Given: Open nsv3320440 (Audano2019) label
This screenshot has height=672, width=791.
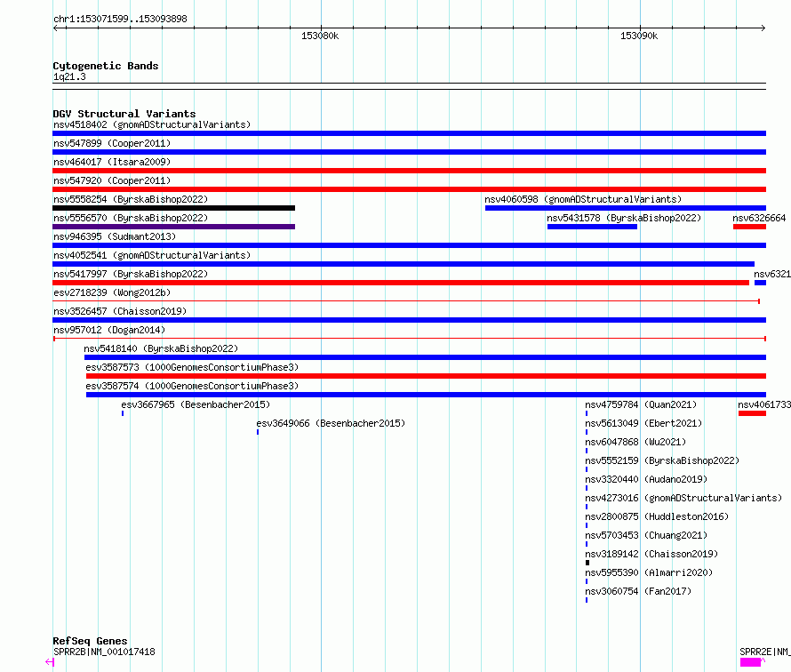Looking at the screenshot, I should pos(646,479).
